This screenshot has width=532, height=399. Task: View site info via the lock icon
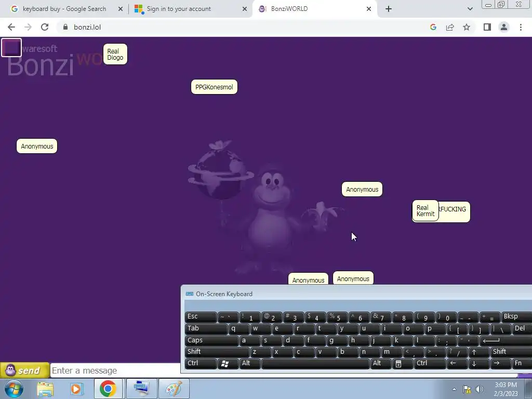(65, 27)
